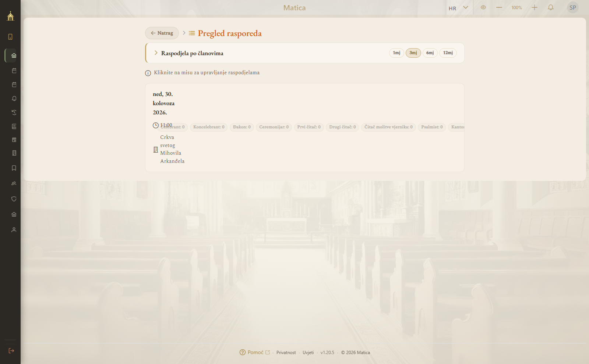
Task: Open the mass card for ned, 30. kolovoza
Action: [305, 128]
